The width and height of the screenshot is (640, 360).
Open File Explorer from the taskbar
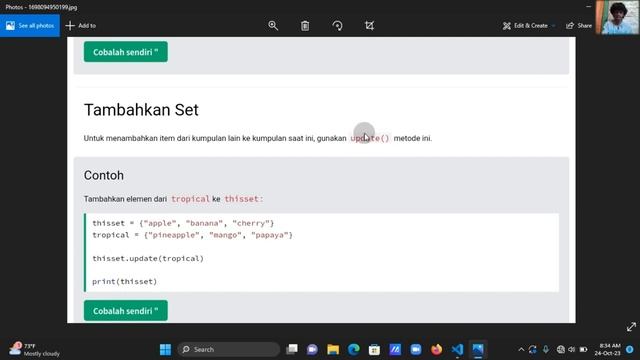pyautogui.click(x=333, y=349)
